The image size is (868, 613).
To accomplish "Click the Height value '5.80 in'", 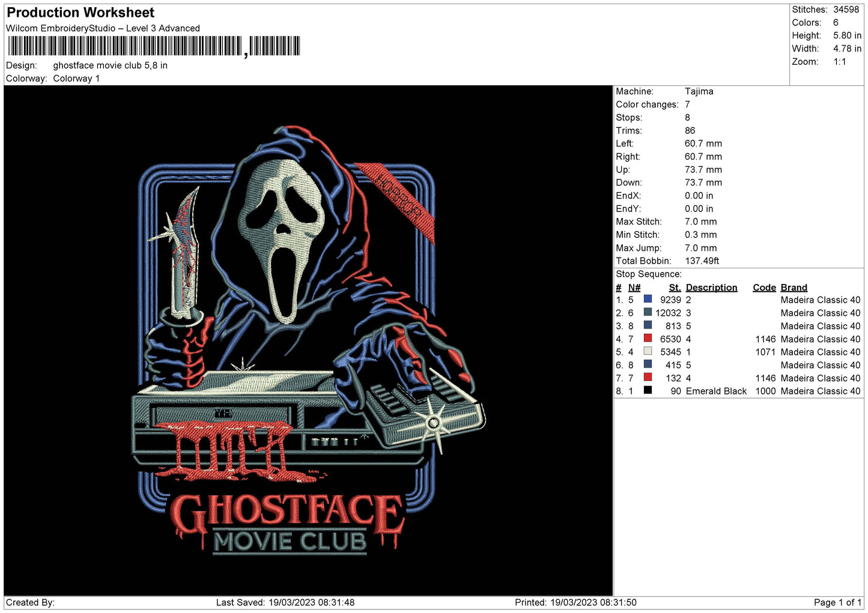I will tap(847, 36).
